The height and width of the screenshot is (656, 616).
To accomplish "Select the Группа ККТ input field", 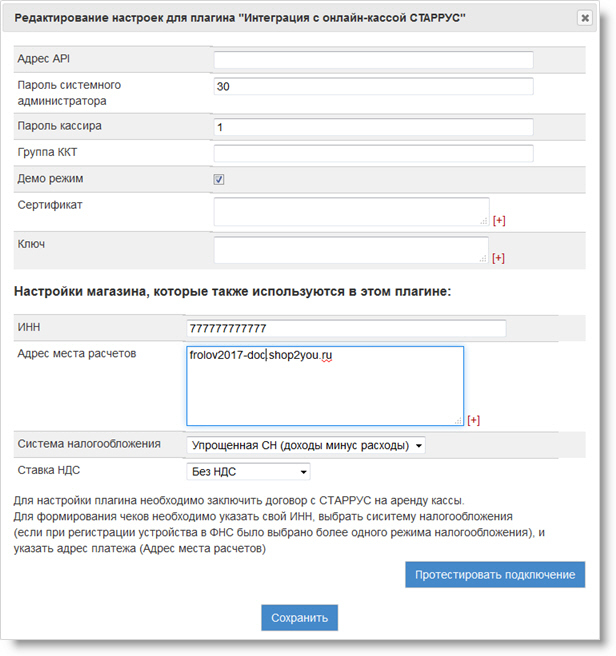I will click(373, 153).
